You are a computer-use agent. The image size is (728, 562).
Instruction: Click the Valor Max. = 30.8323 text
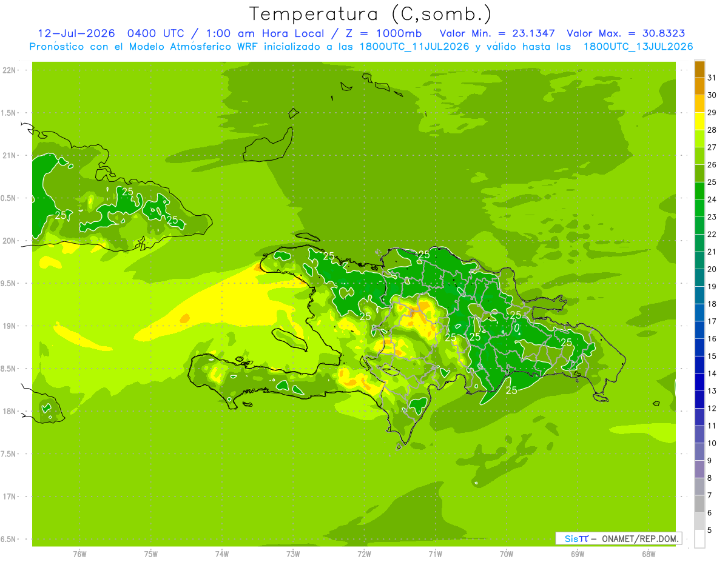(x=626, y=33)
